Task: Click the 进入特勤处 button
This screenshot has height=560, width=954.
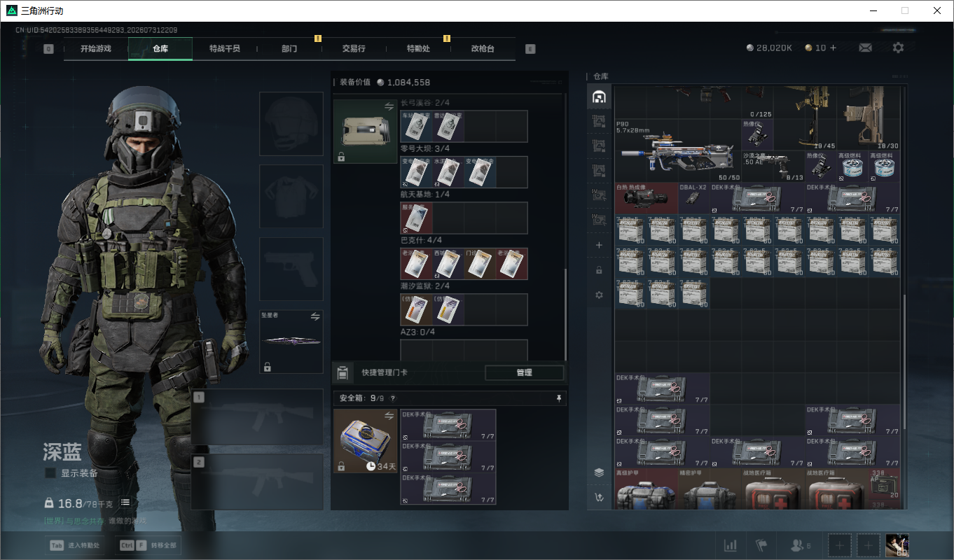Action: pyautogui.click(x=76, y=545)
